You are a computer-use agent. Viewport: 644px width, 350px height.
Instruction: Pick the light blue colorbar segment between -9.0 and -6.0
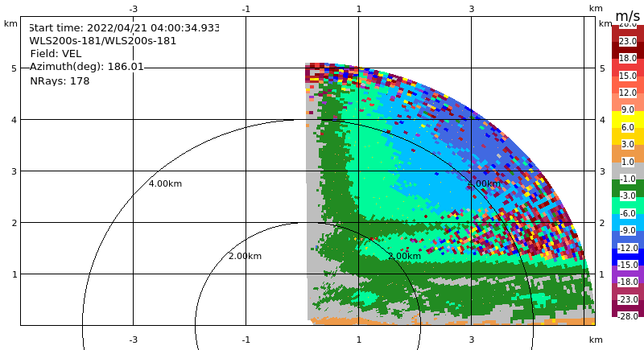[x=628, y=222]
